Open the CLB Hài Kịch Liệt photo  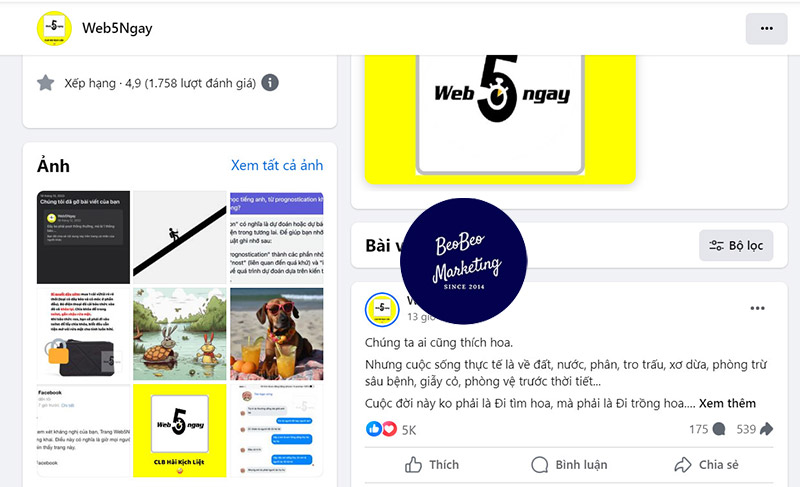pyautogui.click(x=180, y=430)
